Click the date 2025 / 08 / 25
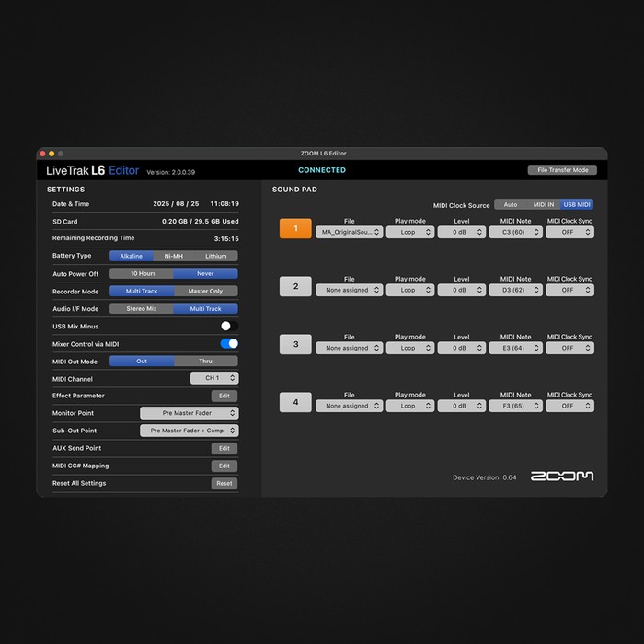Image resolution: width=644 pixels, height=644 pixels. coord(176,203)
